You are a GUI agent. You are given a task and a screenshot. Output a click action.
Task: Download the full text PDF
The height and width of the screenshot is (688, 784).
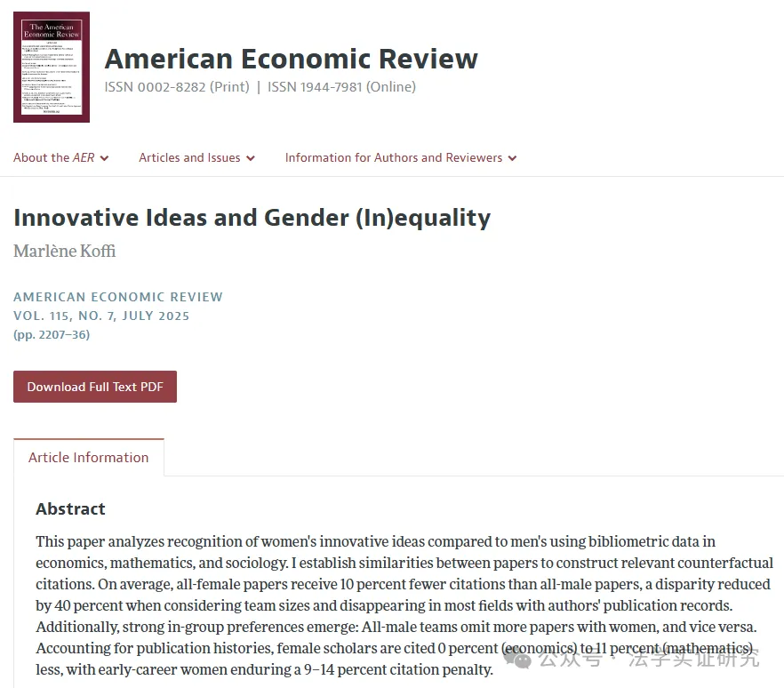coord(95,387)
